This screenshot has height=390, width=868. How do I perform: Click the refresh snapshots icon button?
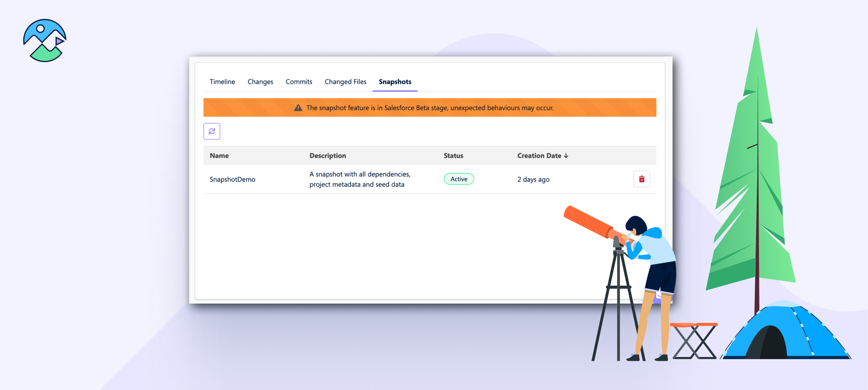click(x=212, y=131)
